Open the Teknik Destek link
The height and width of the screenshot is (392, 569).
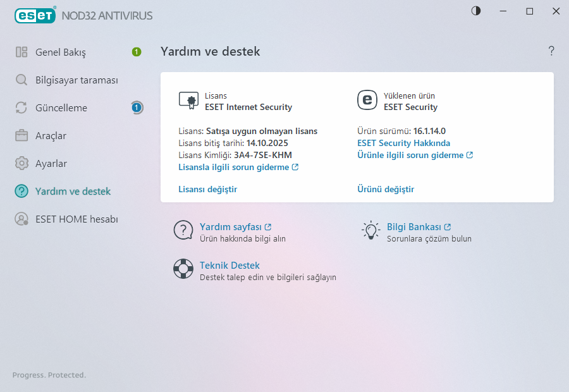coord(229,266)
